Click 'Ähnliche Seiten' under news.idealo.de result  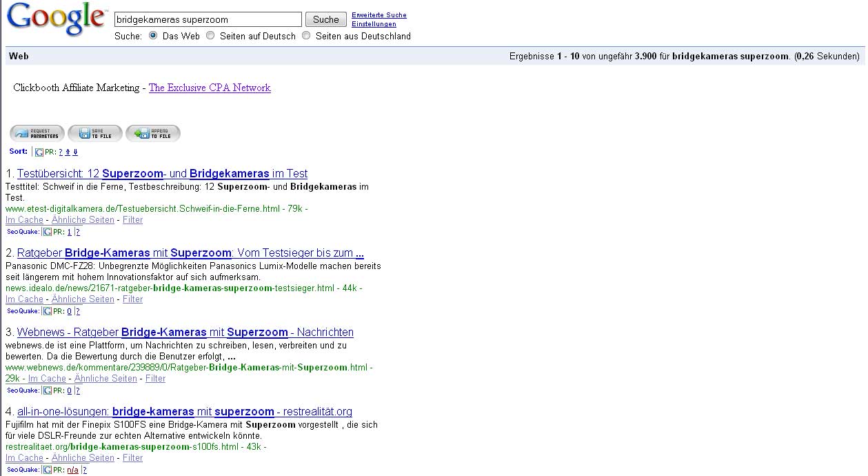tap(83, 299)
